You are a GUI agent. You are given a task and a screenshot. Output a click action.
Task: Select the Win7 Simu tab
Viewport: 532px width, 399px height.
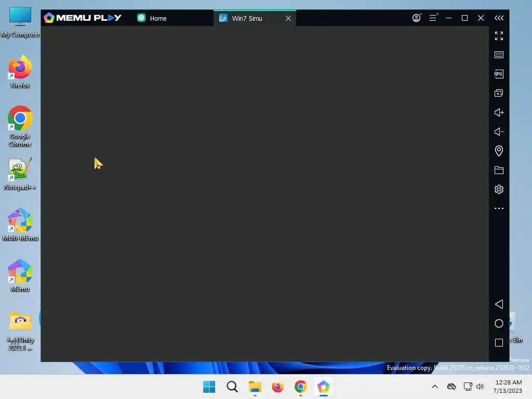click(x=247, y=18)
